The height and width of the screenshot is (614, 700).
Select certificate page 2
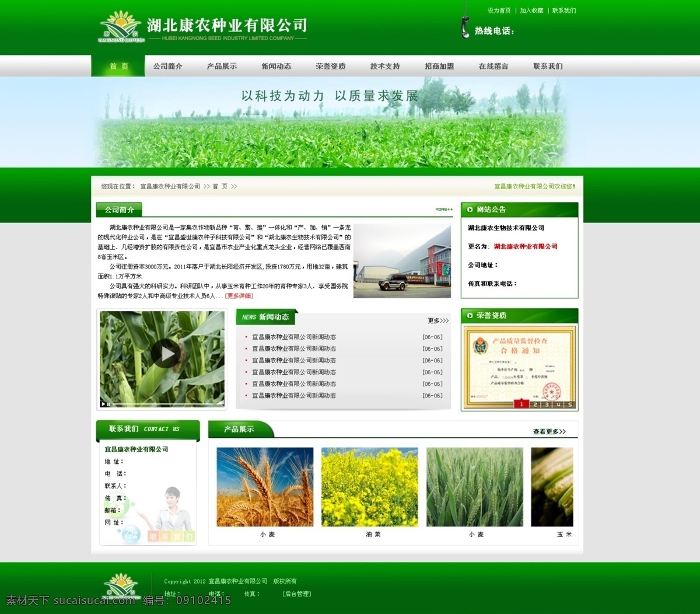(x=535, y=404)
